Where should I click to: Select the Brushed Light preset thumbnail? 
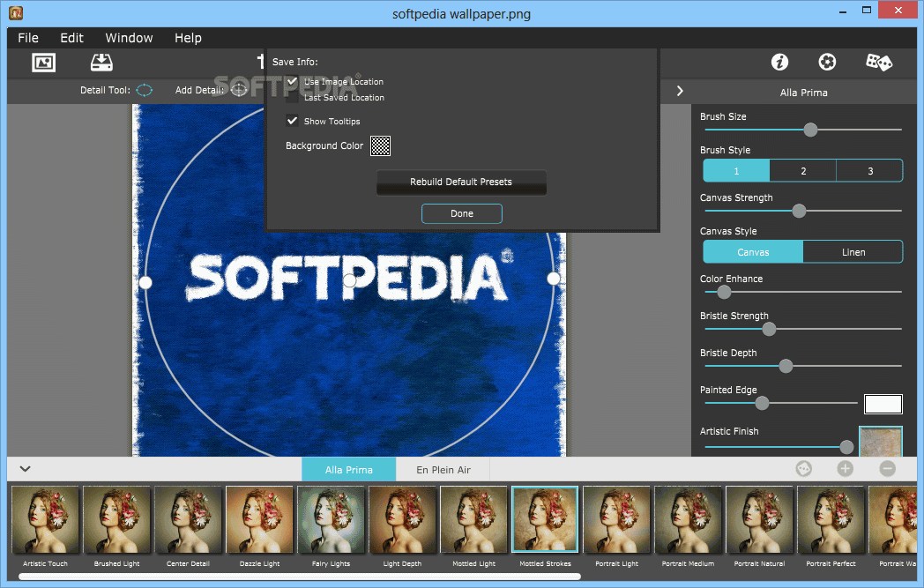point(116,519)
